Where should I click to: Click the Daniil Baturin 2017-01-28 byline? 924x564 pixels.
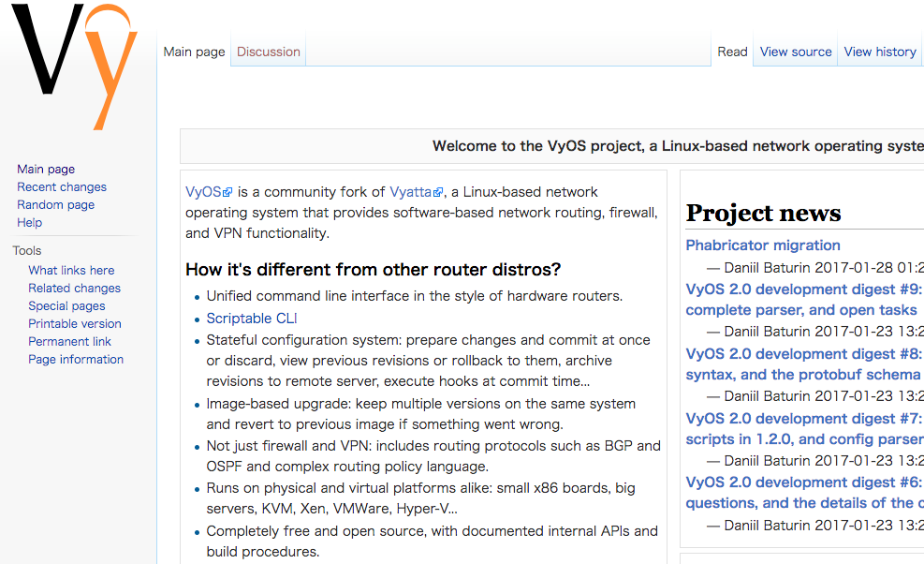815,268
